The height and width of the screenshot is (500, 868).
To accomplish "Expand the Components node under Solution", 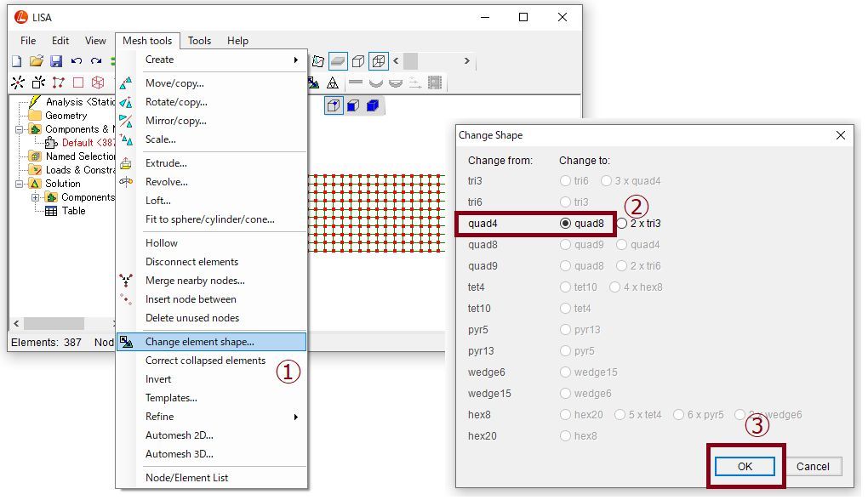I will tap(36, 197).
